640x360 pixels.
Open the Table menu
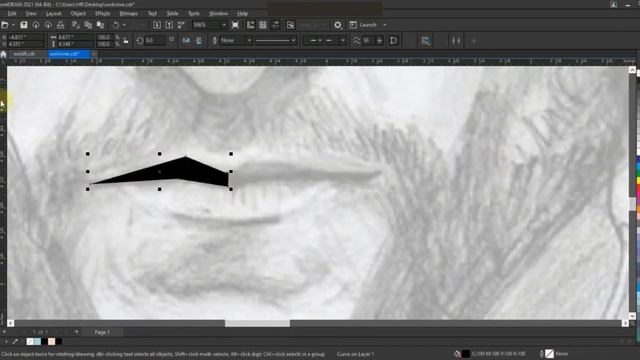click(x=172, y=13)
